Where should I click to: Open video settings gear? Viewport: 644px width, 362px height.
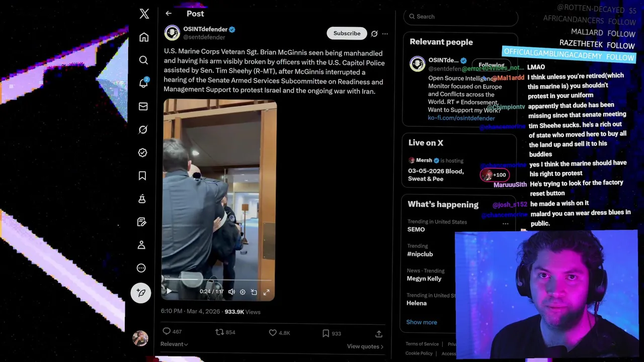pyautogui.click(x=243, y=292)
